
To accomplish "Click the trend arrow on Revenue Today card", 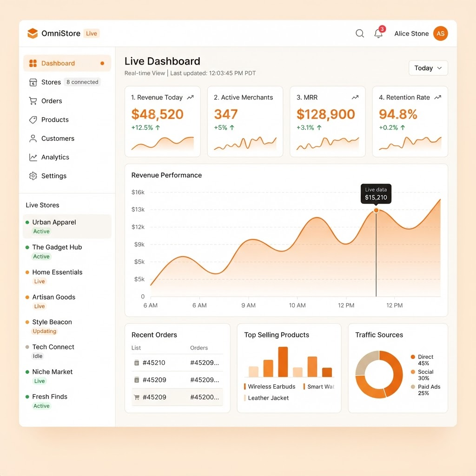I will click(190, 98).
